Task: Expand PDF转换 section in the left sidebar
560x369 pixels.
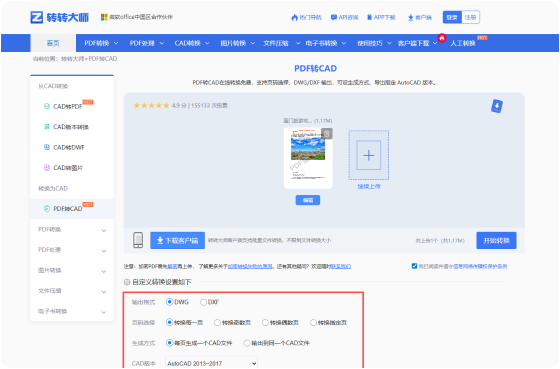Action: [72, 230]
